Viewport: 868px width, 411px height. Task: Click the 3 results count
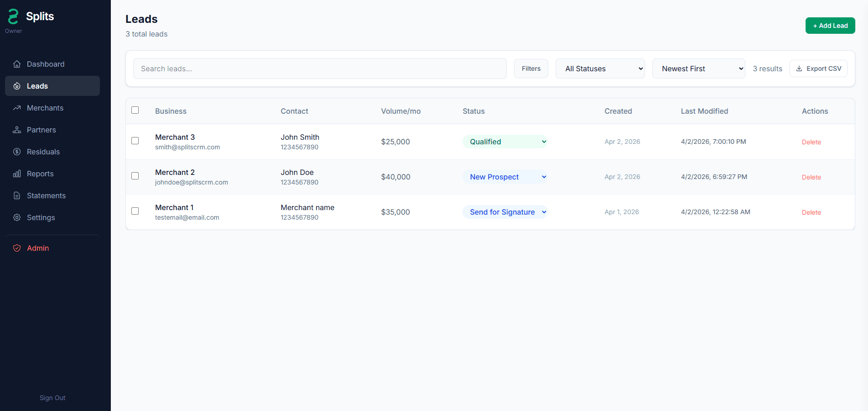767,68
